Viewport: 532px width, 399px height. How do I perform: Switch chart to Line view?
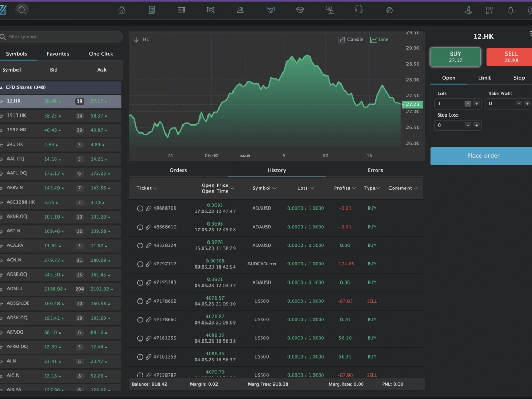pyautogui.click(x=379, y=40)
